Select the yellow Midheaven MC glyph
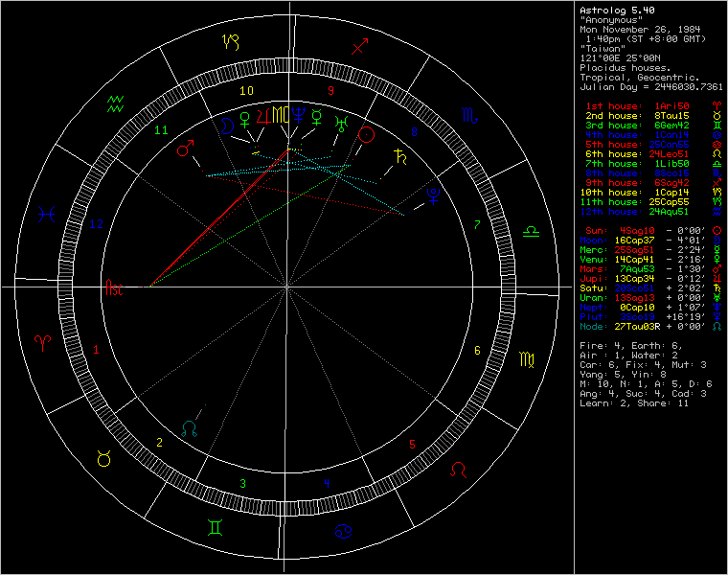The height and width of the screenshot is (575, 728). [280, 116]
